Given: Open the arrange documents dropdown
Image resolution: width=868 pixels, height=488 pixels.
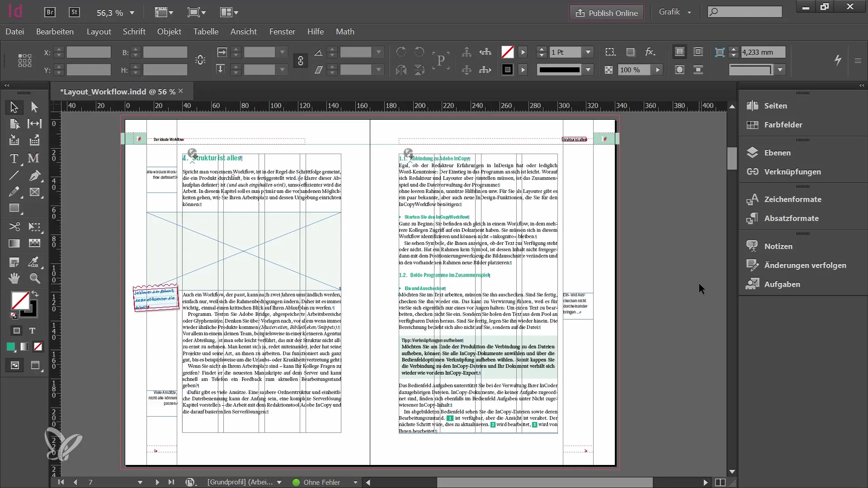Looking at the screenshot, I should (229, 12).
